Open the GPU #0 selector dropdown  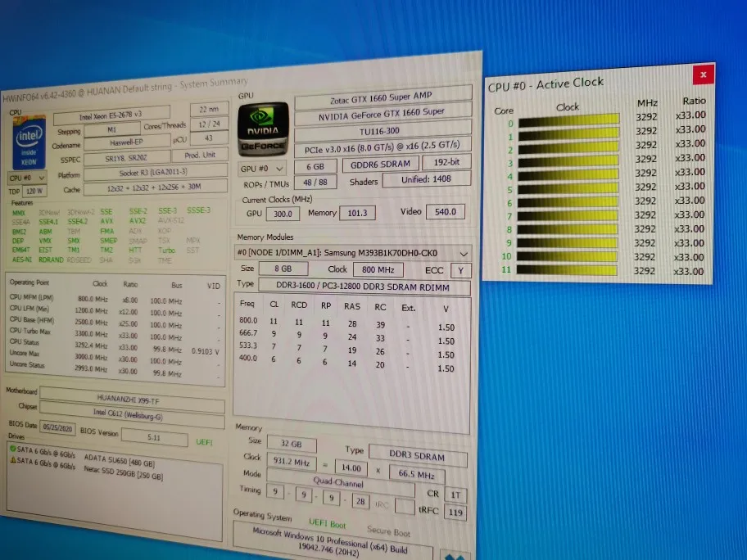click(262, 169)
